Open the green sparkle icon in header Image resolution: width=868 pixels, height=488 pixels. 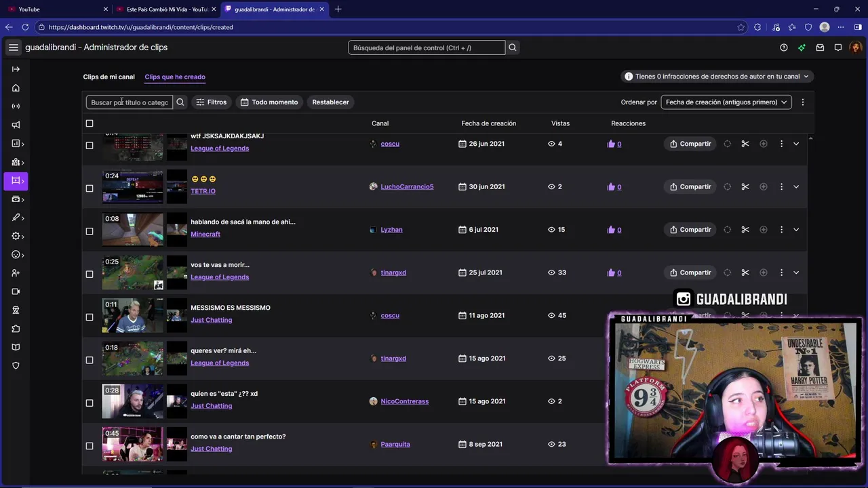pos(802,47)
